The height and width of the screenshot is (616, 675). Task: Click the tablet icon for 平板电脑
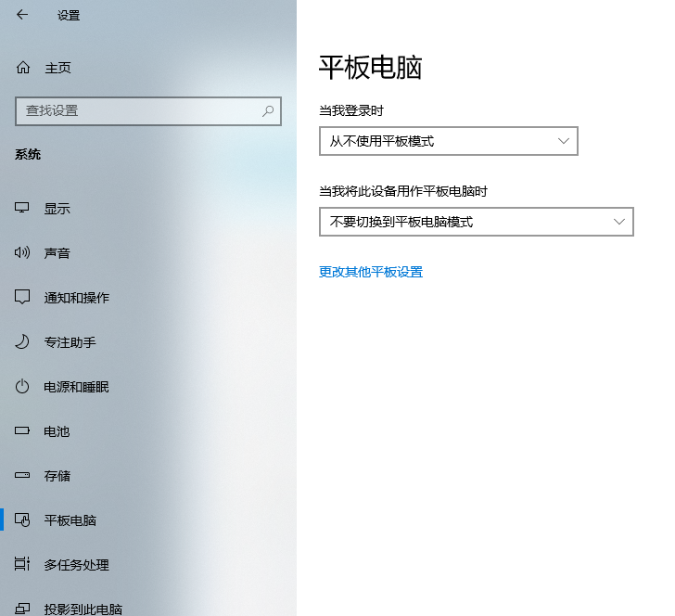(22, 520)
